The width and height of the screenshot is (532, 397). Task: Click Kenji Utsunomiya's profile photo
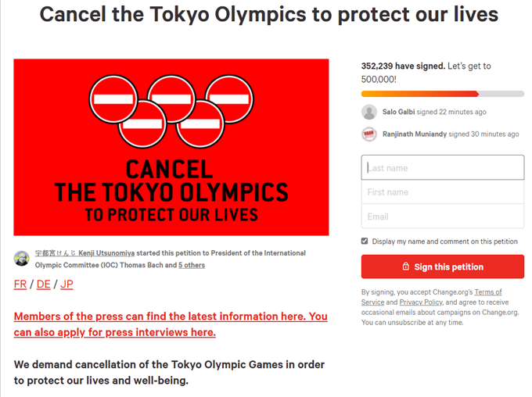[22, 259]
